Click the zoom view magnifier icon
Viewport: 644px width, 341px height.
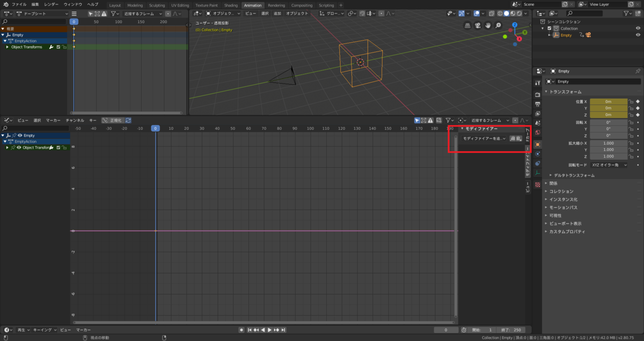[498, 25]
